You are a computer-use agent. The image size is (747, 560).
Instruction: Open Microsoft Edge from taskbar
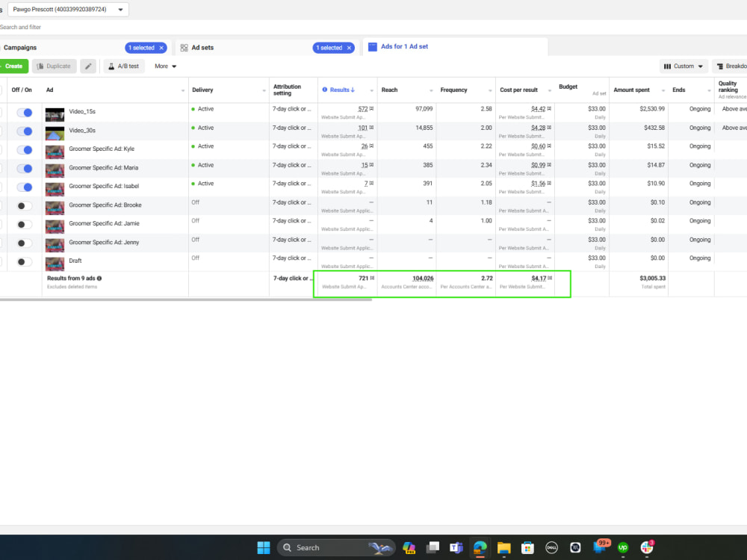[480, 547]
